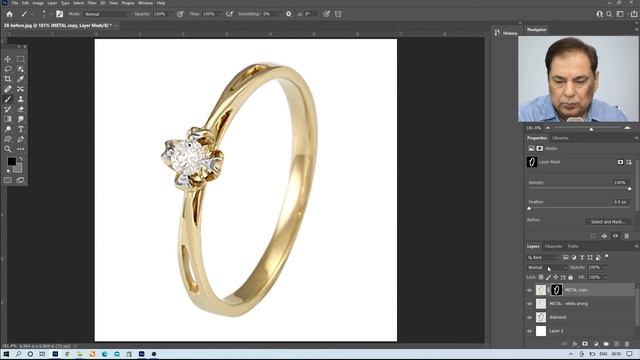The height and width of the screenshot is (360, 640).
Task: Open the layer Fill dropdown arrow
Action: click(x=605, y=277)
